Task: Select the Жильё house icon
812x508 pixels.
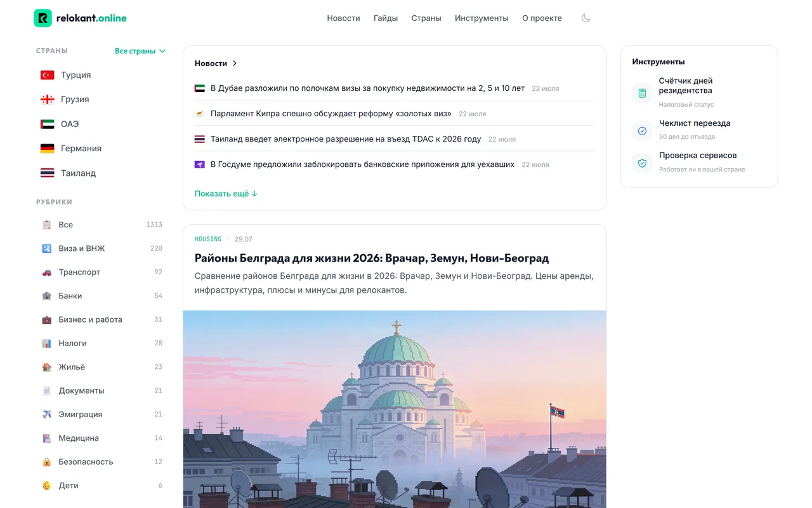Action: click(x=46, y=367)
